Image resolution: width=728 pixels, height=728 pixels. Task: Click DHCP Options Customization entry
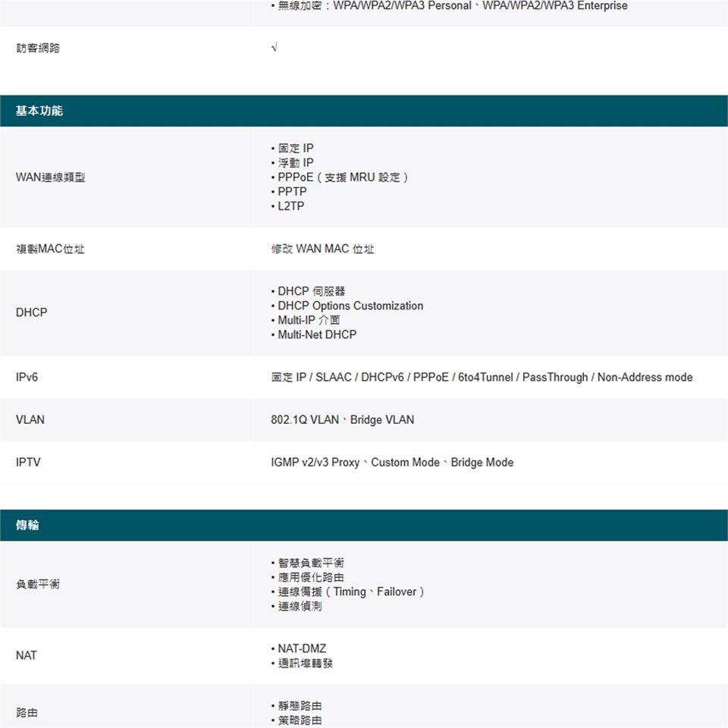tap(350, 306)
